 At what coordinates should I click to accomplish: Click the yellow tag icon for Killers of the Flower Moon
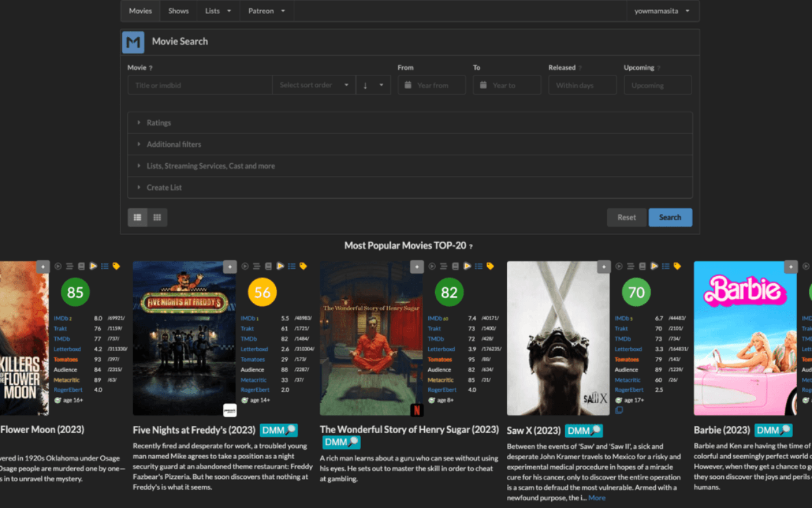(116, 267)
